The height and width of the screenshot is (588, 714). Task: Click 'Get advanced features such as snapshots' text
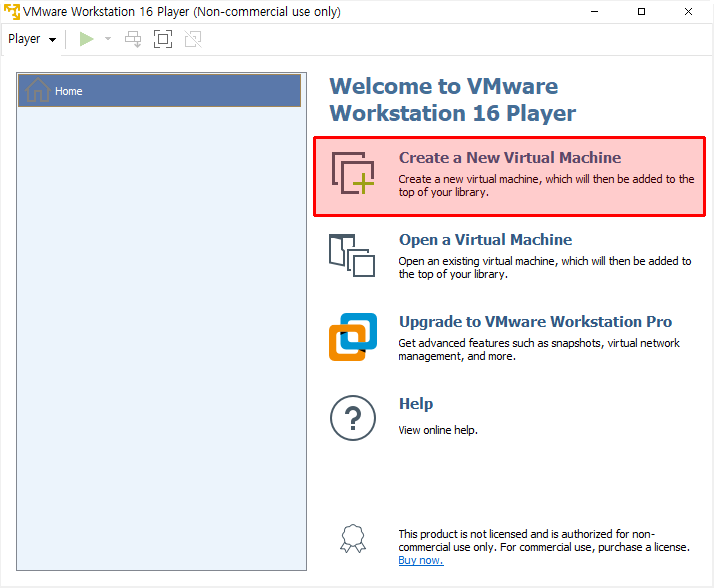click(x=539, y=350)
